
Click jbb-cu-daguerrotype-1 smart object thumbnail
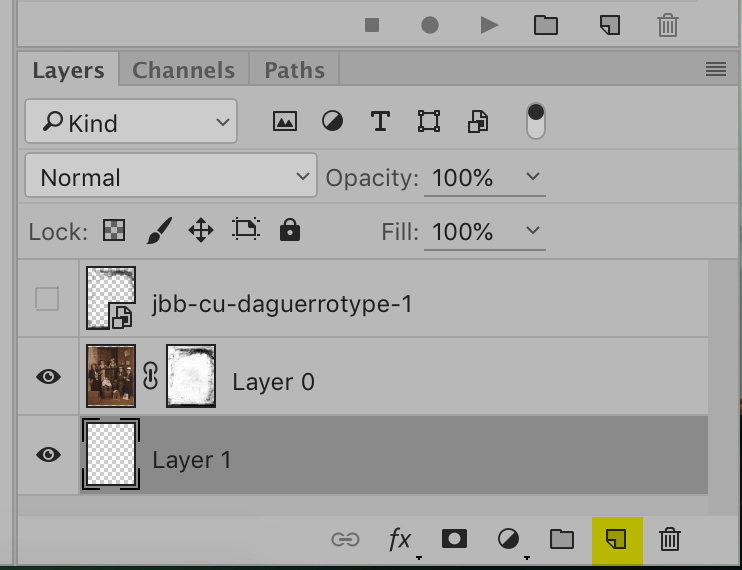(x=111, y=298)
